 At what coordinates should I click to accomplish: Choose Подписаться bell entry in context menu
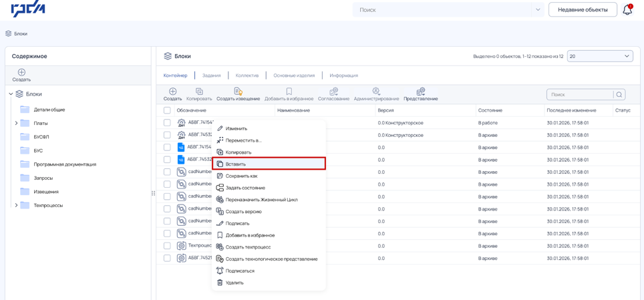[x=269, y=271]
